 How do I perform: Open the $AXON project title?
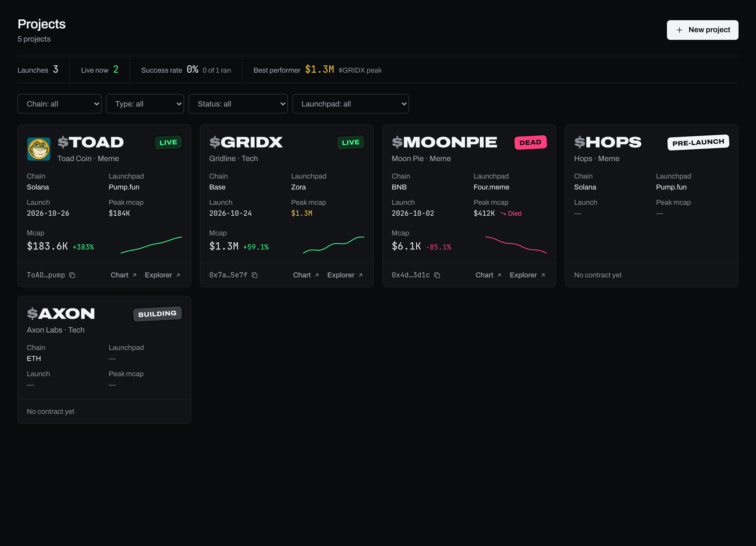click(61, 314)
